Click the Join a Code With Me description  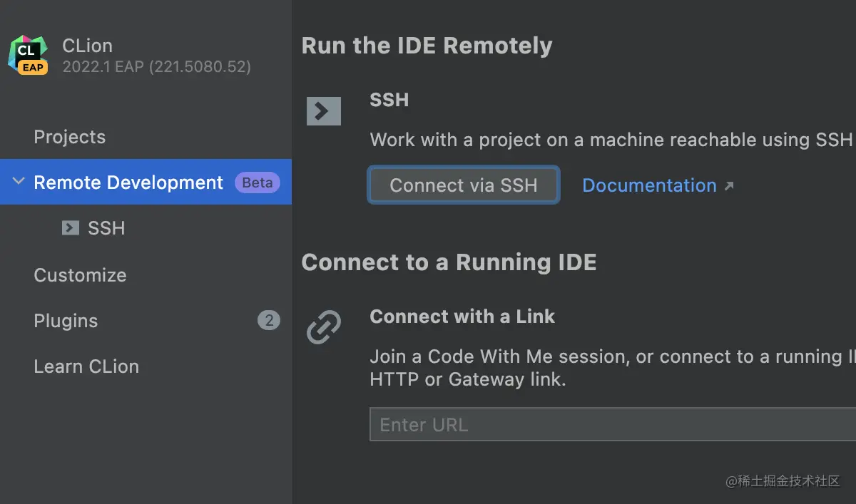(x=613, y=368)
